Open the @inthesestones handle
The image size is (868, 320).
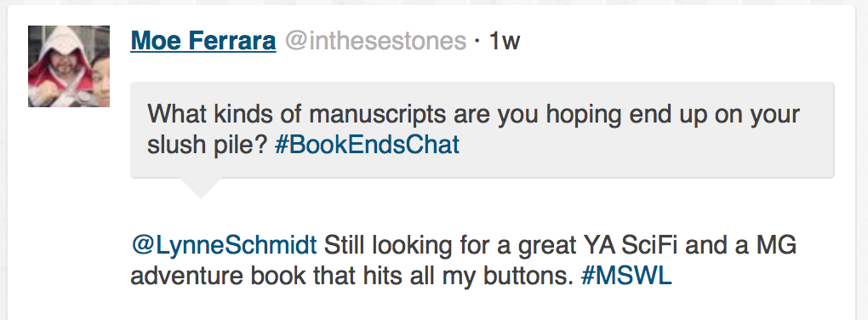(376, 41)
